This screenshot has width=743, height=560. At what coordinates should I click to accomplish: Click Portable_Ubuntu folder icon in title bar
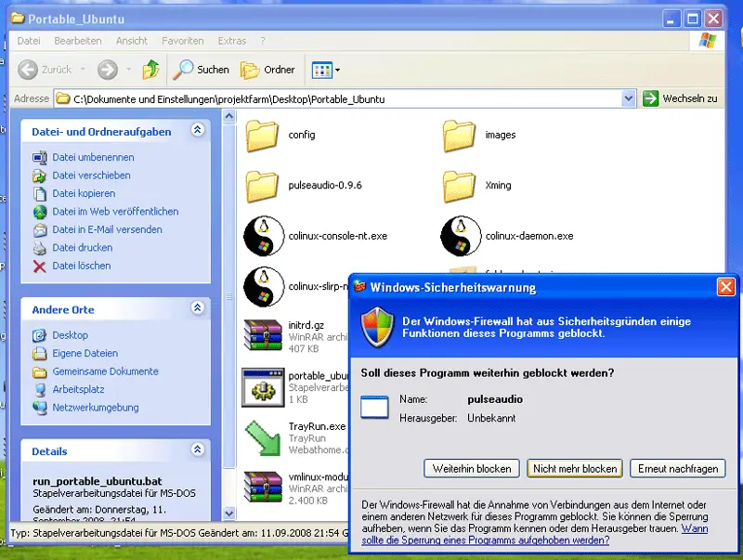(x=18, y=19)
